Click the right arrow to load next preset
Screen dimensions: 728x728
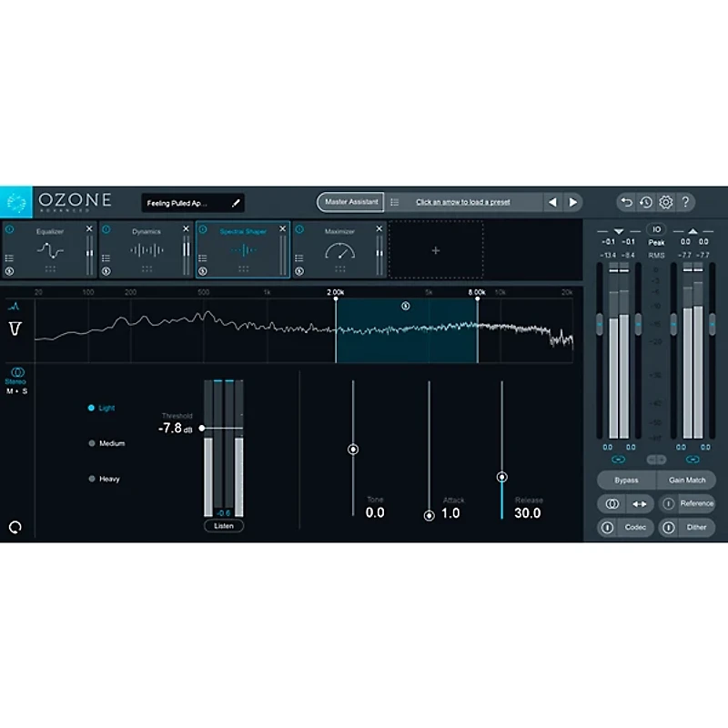coord(573,202)
